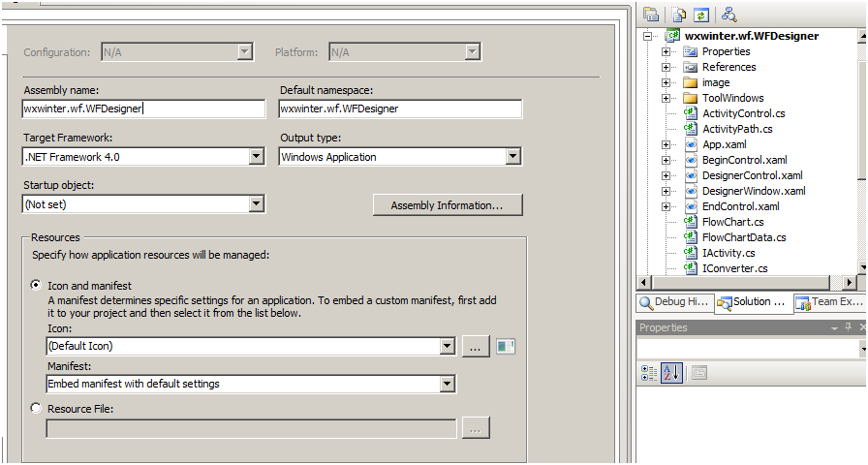The height and width of the screenshot is (465, 868).
Task: Click the C# project icon beside wxwinter.wf.WFDesigner
Action: pyautogui.click(x=672, y=36)
